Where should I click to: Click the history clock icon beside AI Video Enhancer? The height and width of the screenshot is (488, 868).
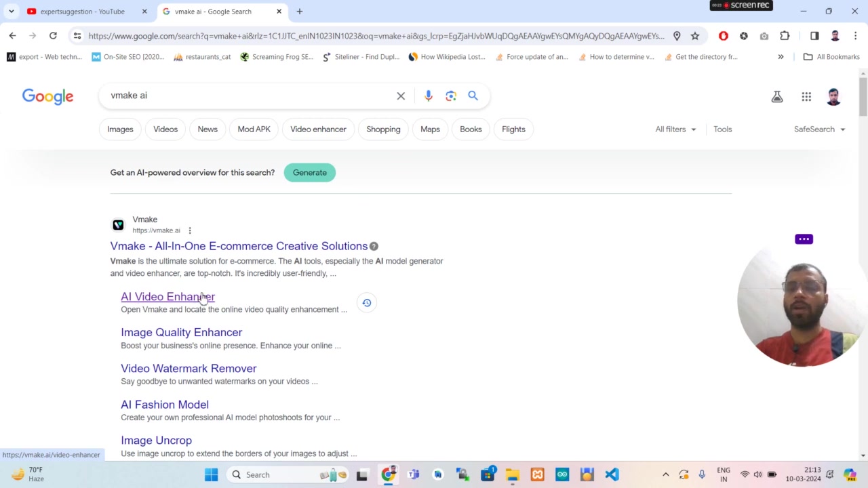[x=367, y=303]
